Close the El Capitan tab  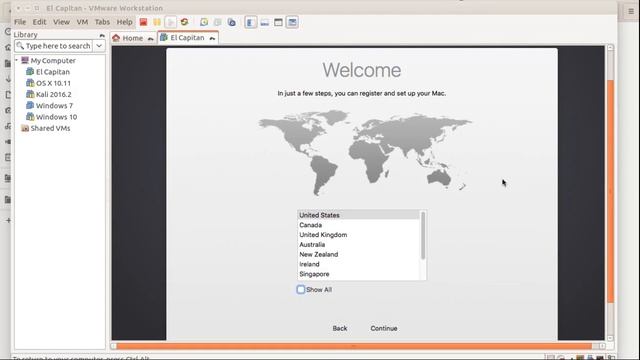[x=212, y=38]
